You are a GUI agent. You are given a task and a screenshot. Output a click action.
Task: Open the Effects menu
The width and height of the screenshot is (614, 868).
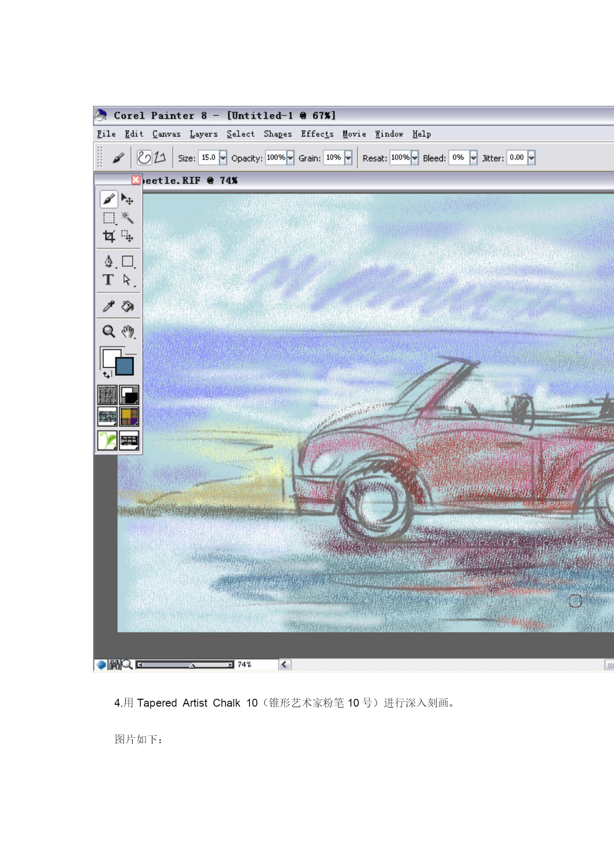point(317,134)
